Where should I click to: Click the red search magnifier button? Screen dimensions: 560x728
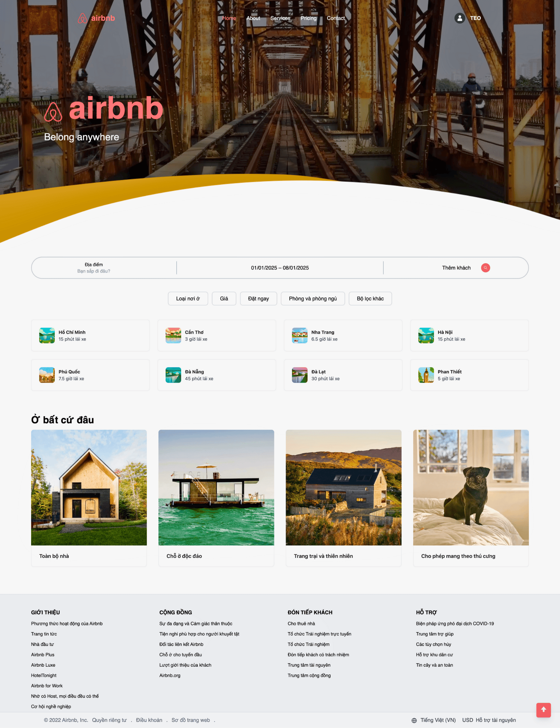tap(485, 268)
